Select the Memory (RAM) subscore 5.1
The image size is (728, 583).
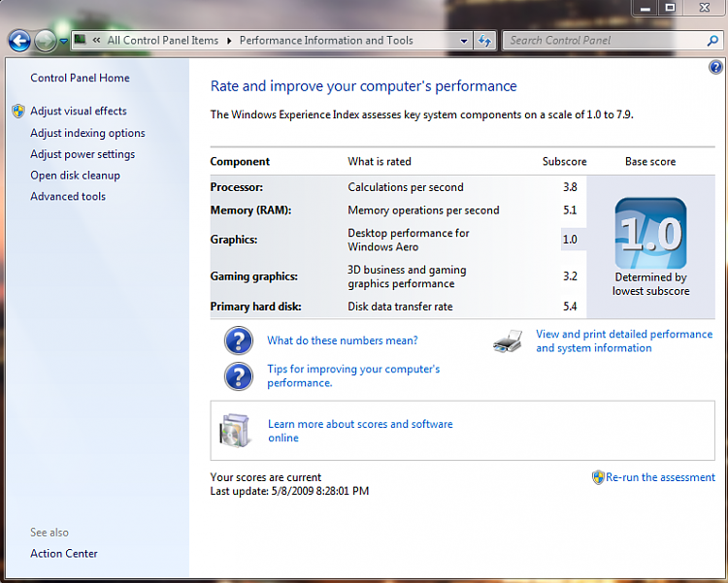click(x=570, y=211)
